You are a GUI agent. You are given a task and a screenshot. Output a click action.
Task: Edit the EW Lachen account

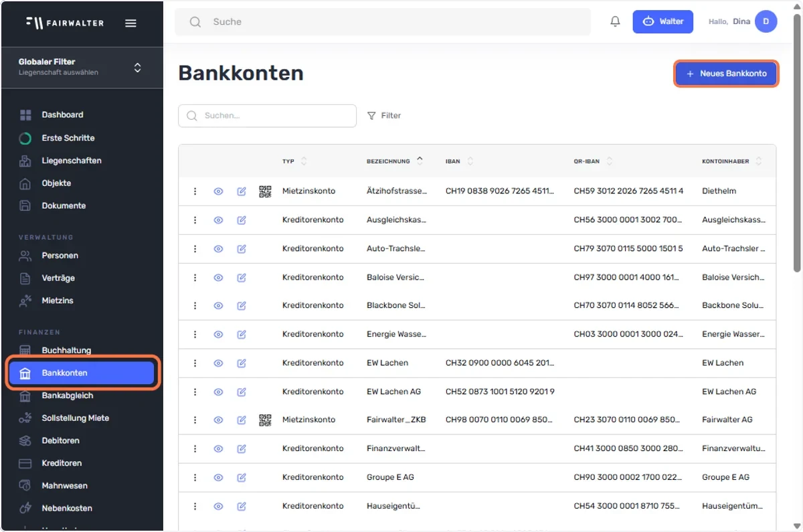(242, 363)
